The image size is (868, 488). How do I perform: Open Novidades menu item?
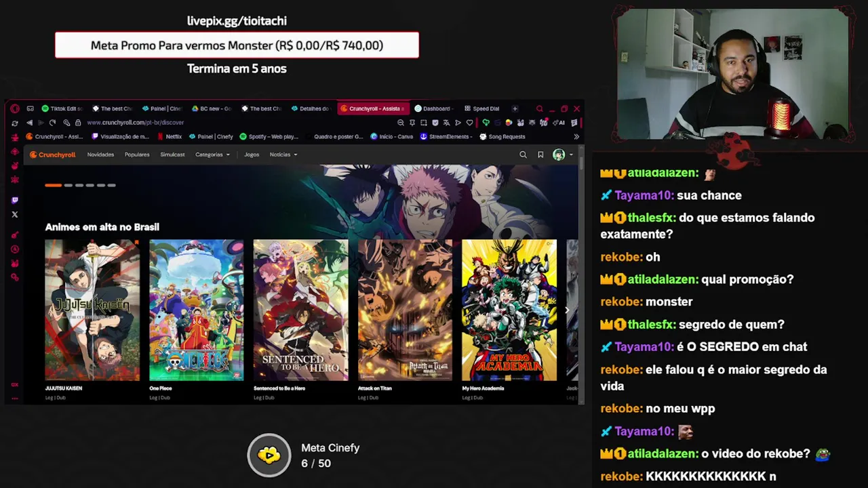point(100,155)
